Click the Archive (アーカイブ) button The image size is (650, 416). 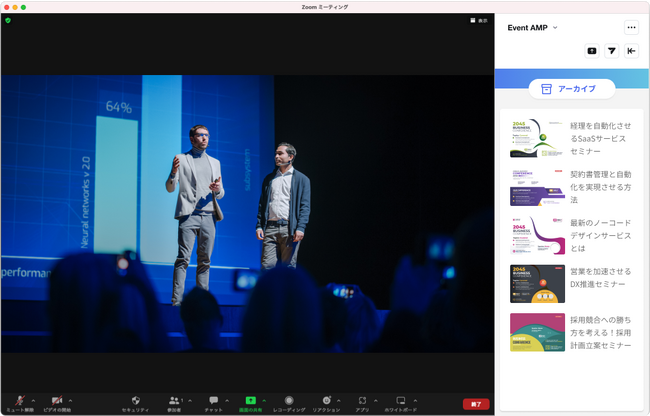(571, 89)
